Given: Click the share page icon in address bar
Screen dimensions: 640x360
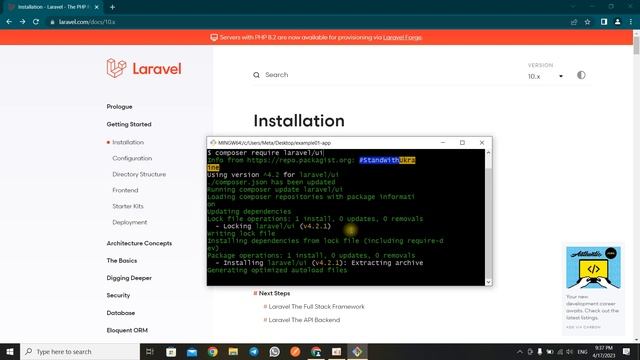Looking at the screenshot, I should (574, 22).
